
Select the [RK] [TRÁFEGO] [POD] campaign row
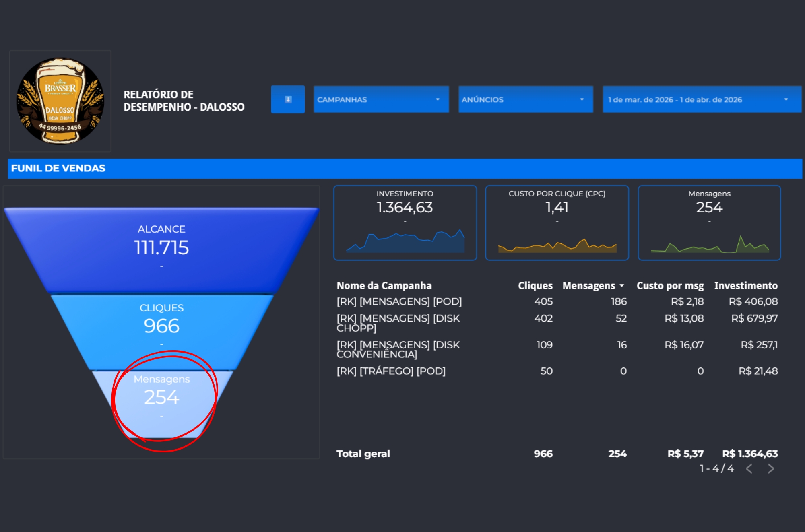[x=391, y=371]
